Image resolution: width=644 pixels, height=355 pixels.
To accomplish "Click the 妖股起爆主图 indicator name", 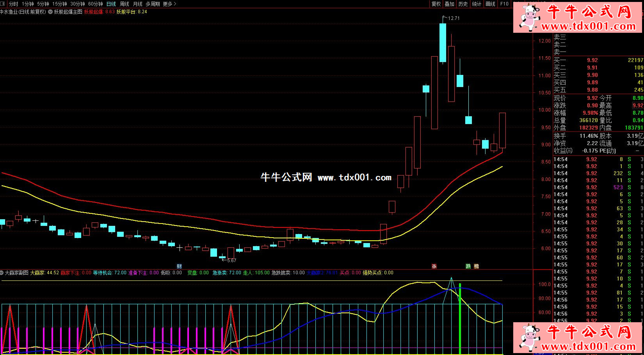I will (x=68, y=12).
